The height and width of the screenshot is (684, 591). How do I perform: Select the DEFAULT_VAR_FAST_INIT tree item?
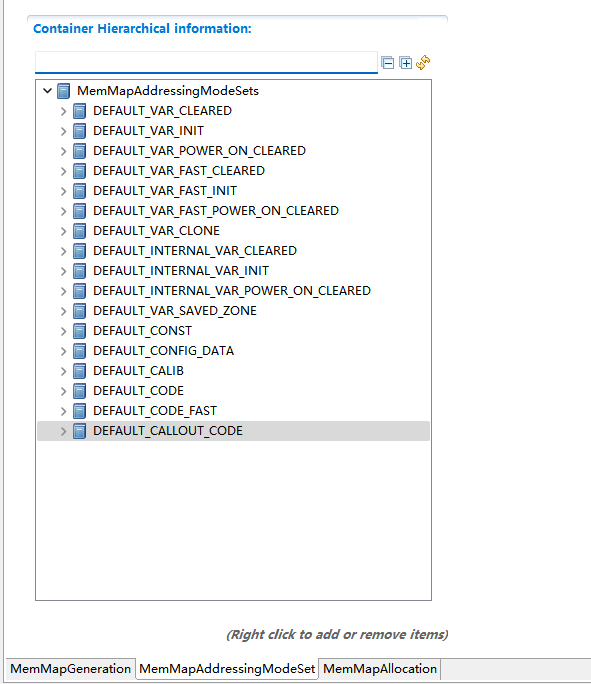coord(165,191)
